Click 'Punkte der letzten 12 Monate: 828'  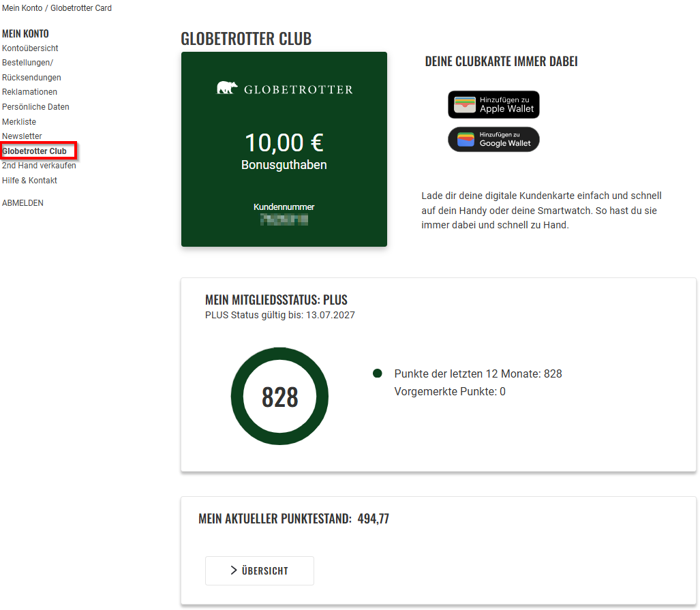point(478,373)
